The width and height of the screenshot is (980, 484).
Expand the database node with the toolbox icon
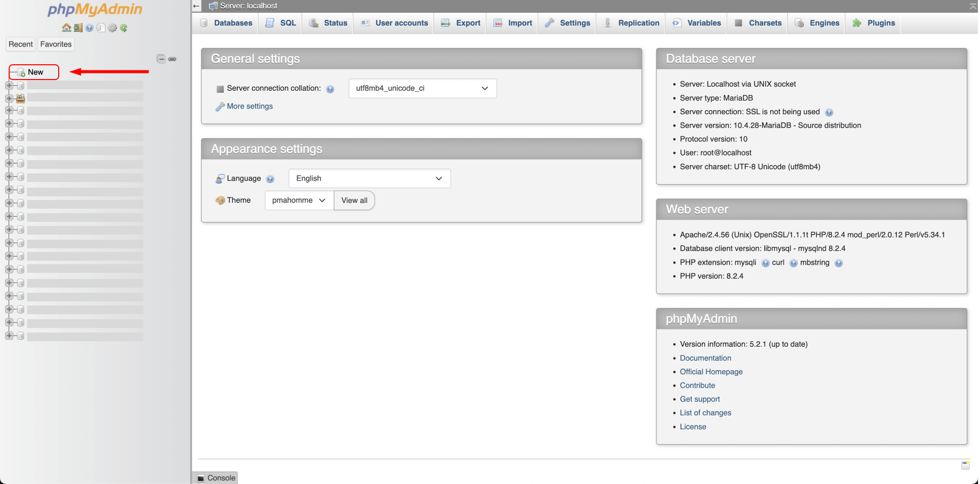(9, 98)
